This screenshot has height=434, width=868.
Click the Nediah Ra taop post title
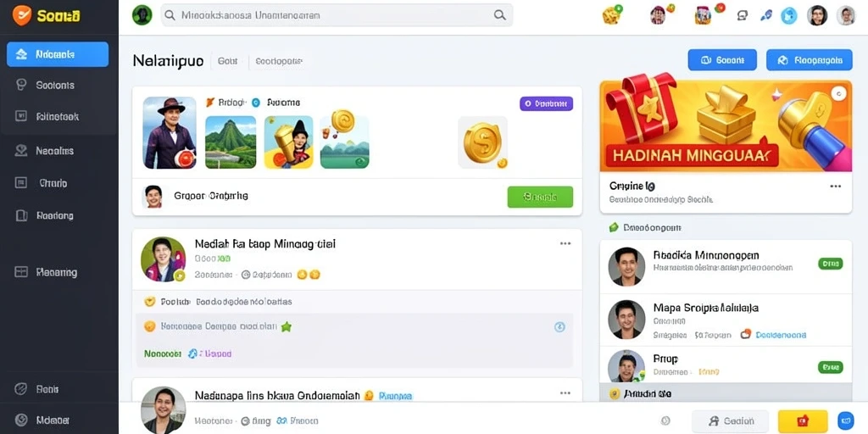(x=265, y=243)
